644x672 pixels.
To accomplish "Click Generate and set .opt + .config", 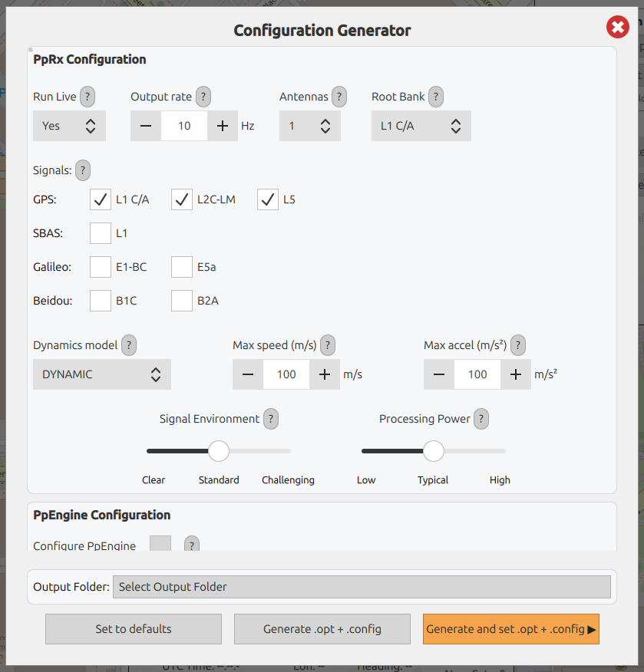I will (511, 629).
